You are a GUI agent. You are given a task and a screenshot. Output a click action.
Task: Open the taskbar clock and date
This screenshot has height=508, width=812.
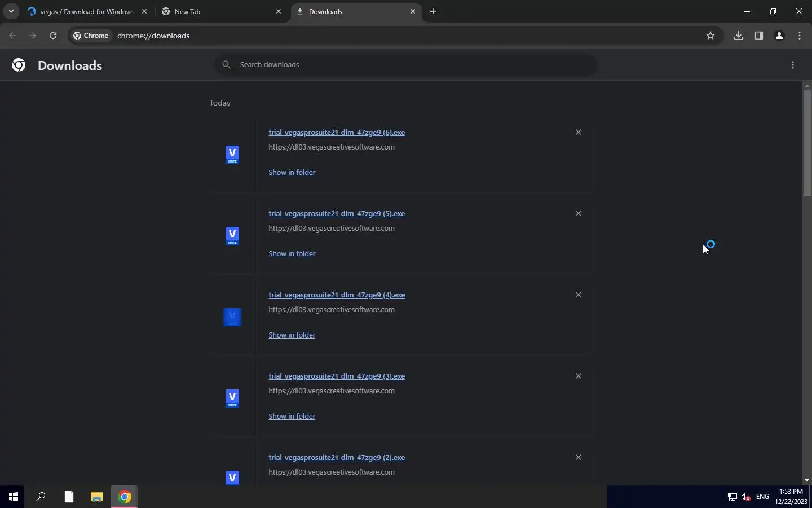click(791, 497)
